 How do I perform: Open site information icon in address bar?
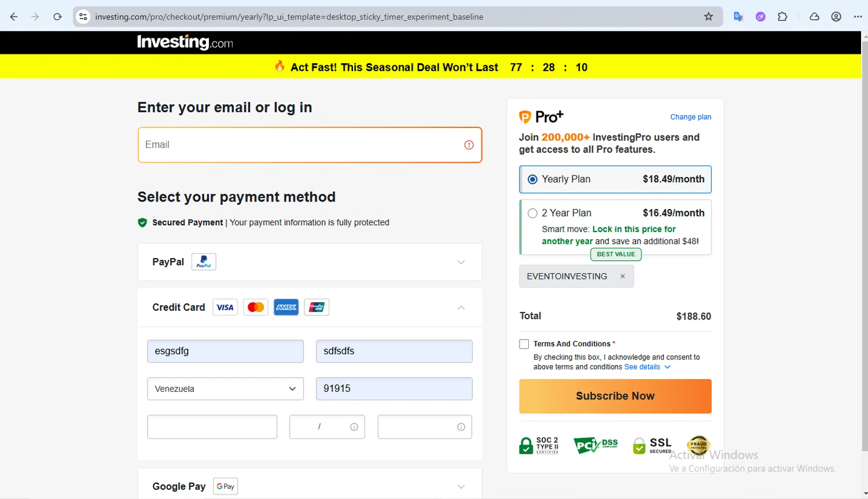click(x=83, y=17)
